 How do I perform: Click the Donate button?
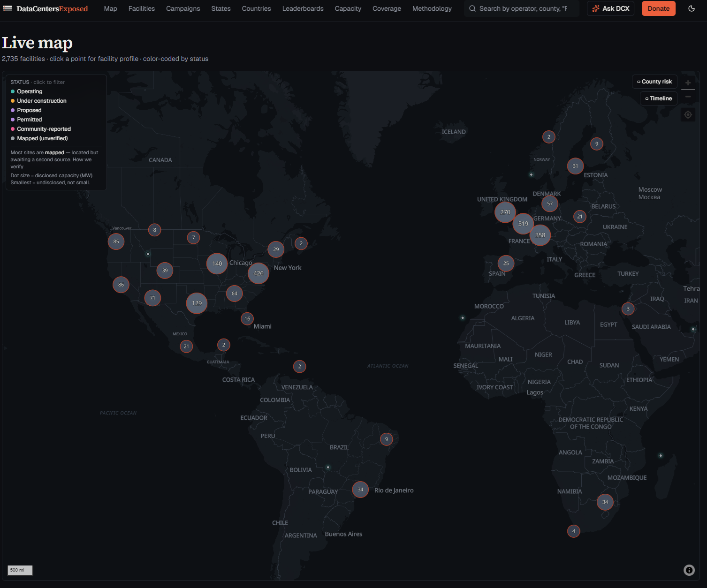pos(659,8)
